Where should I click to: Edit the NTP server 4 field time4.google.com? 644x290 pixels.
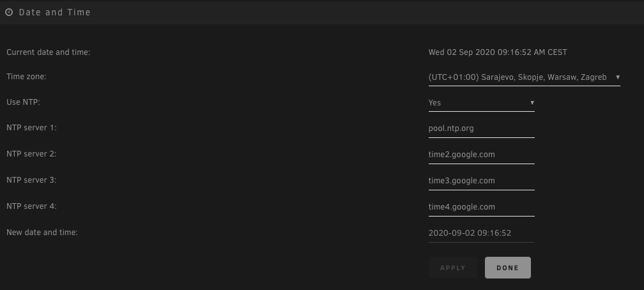pos(481,207)
